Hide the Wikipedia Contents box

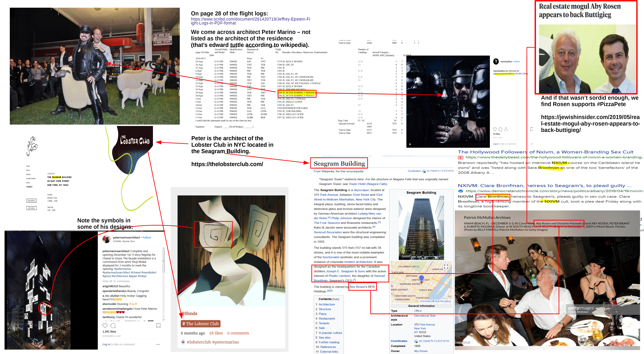(x=335, y=299)
